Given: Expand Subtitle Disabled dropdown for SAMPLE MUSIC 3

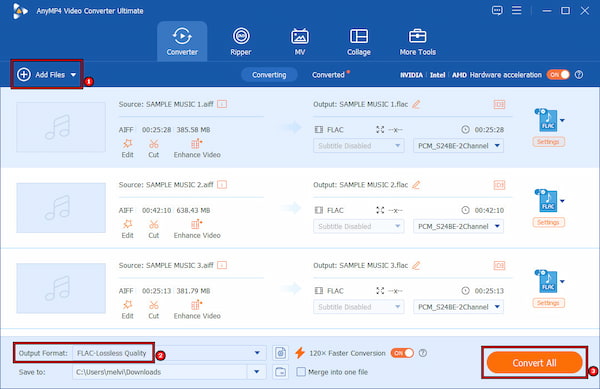Looking at the screenshot, I should coord(359,307).
